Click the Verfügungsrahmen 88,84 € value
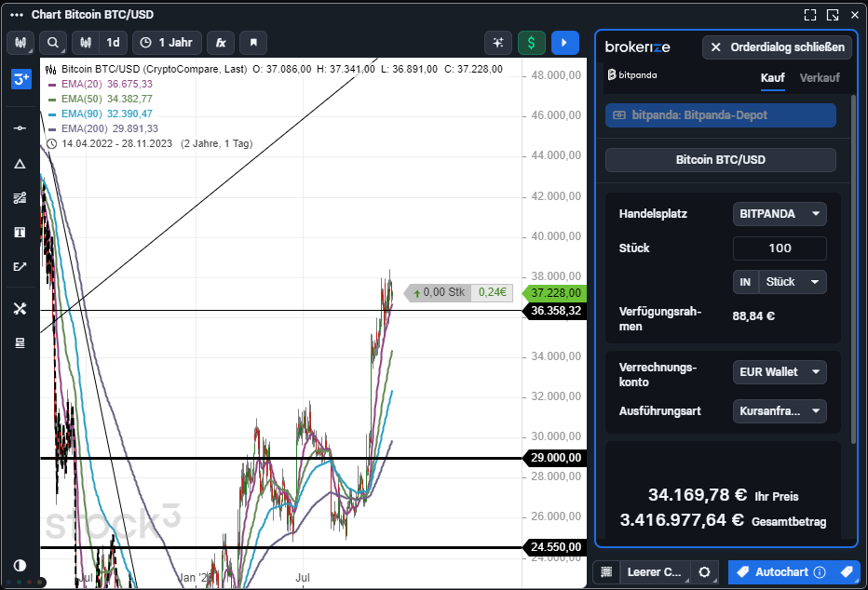Image resolution: width=868 pixels, height=590 pixels. point(753,316)
